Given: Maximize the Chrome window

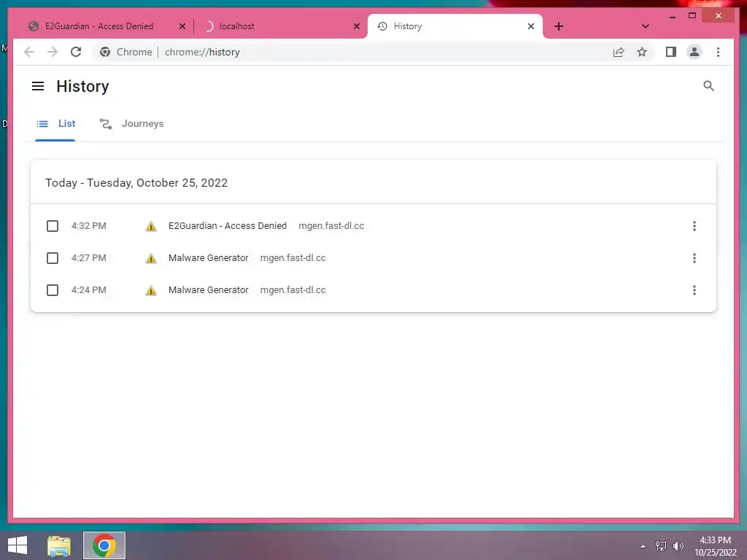Looking at the screenshot, I should (x=692, y=16).
